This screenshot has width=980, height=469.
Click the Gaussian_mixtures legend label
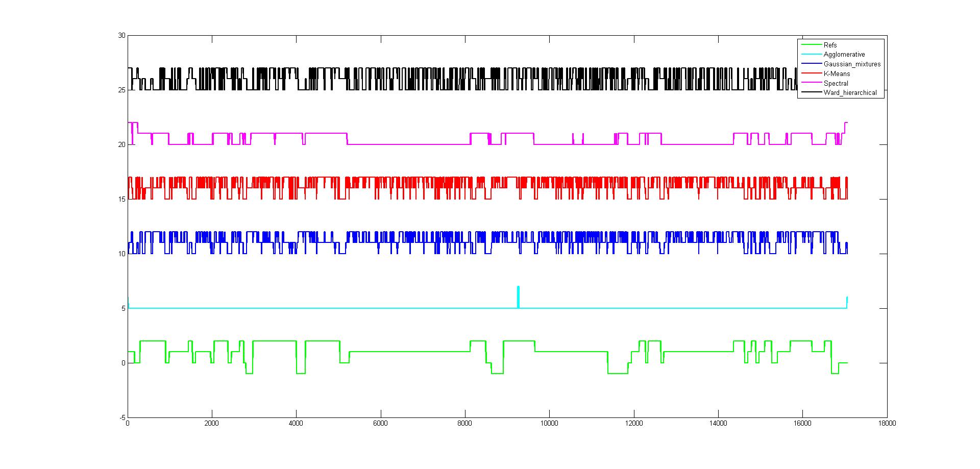pos(852,64)
